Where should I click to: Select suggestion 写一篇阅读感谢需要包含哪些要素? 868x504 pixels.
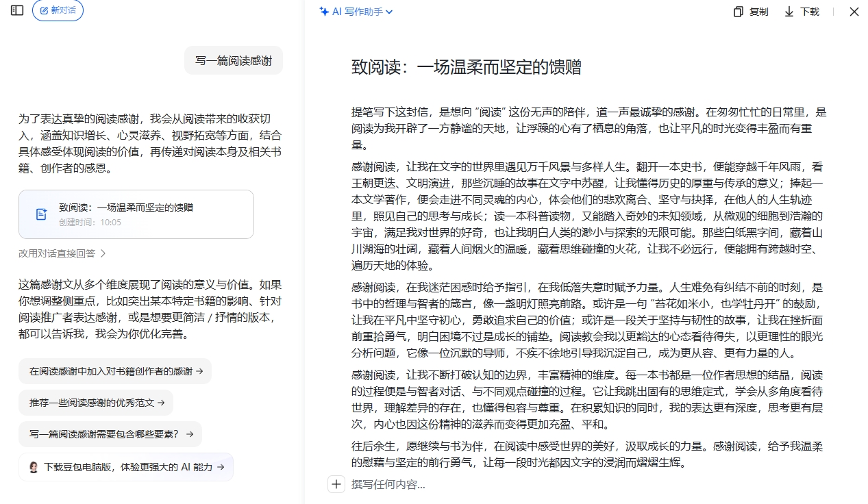pos(110,434)
